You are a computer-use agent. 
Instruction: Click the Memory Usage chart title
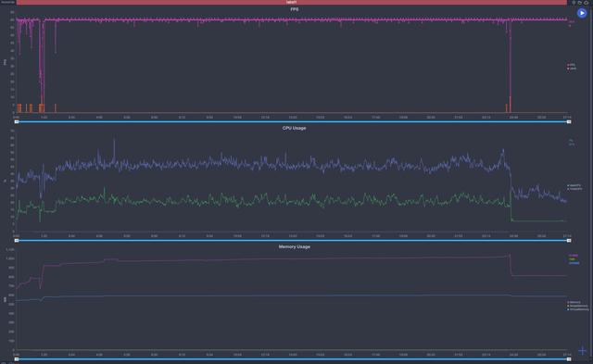click(x=295, y=246)
